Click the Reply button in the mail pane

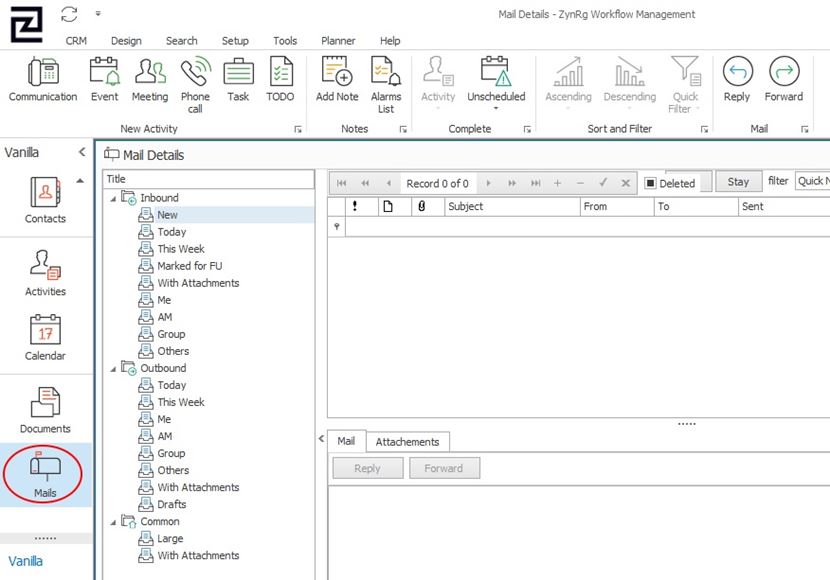(367, 468)
